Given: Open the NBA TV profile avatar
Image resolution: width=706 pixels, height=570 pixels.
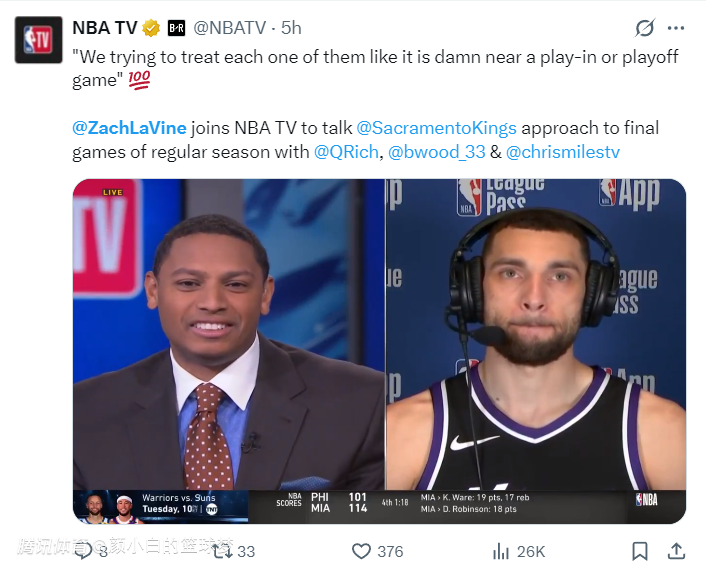Looking at the screenshot, I should 39,40.
